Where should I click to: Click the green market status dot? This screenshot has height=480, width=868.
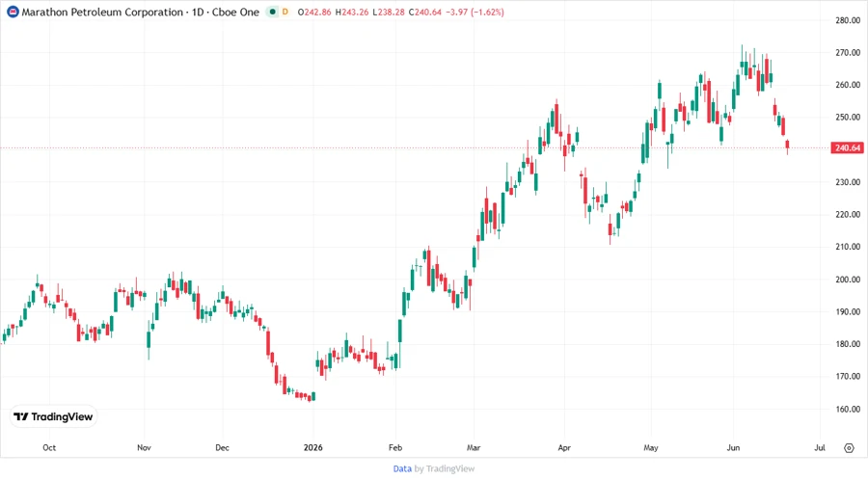pyautogui.click(x=272, y=12)
